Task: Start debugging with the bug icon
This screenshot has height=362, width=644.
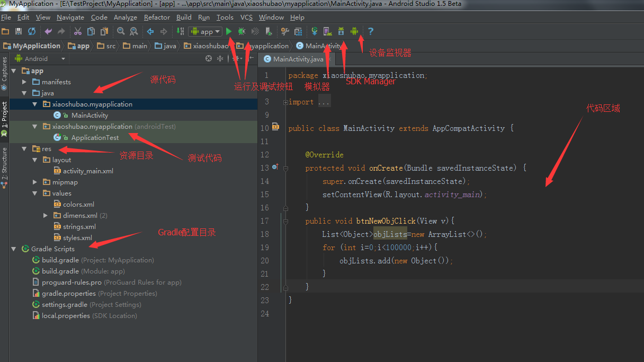Action: [242, 31]
